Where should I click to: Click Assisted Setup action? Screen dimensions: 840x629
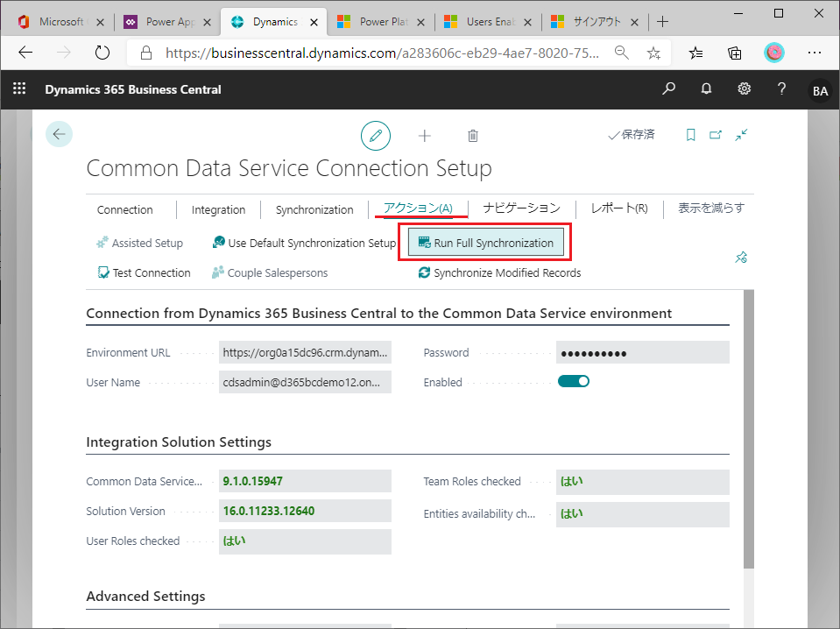click(x=140, y=244)
